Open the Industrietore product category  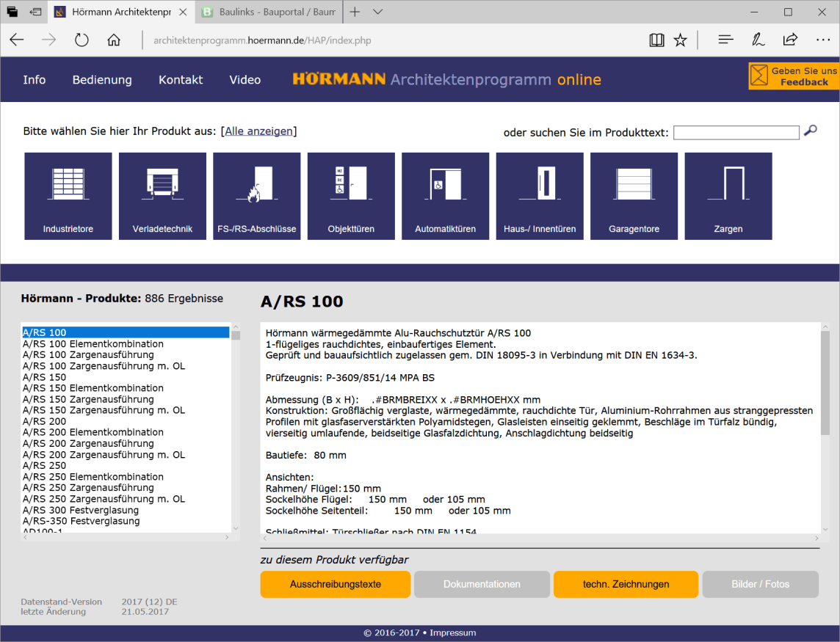(x=68, y=196)
